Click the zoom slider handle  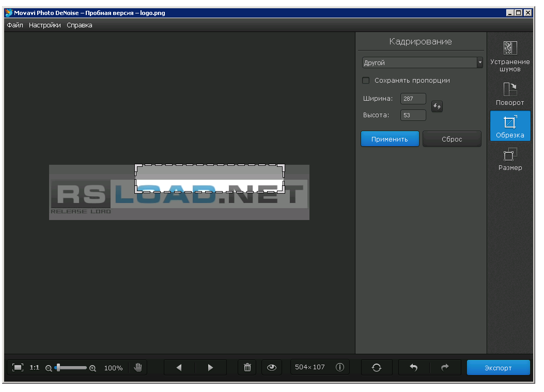point(58,367)
